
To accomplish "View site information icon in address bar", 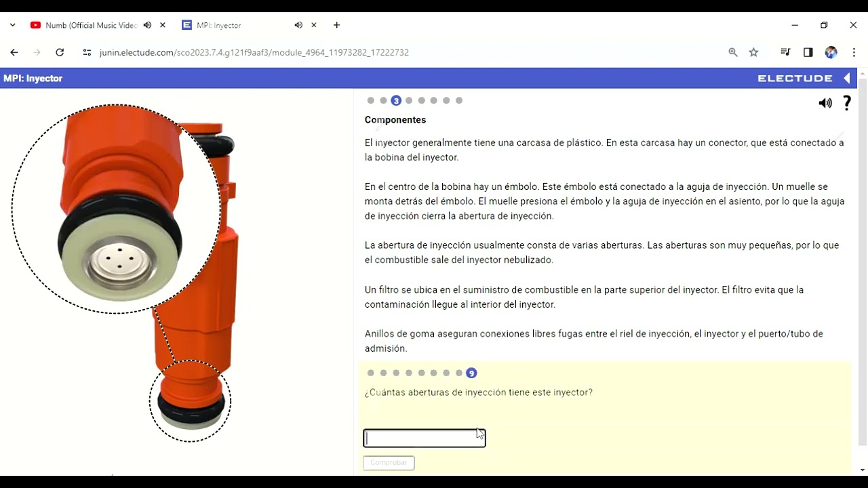I will [87, 52].
